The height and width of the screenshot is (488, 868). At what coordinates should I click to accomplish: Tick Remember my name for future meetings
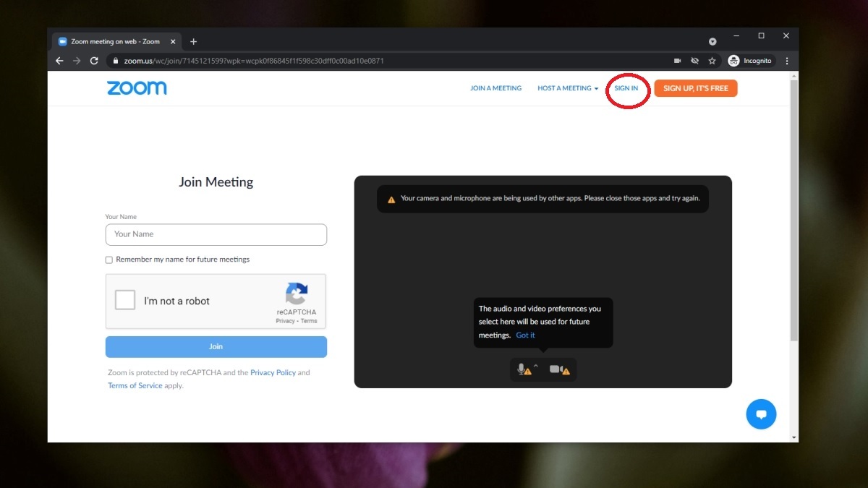coord(109,260)
